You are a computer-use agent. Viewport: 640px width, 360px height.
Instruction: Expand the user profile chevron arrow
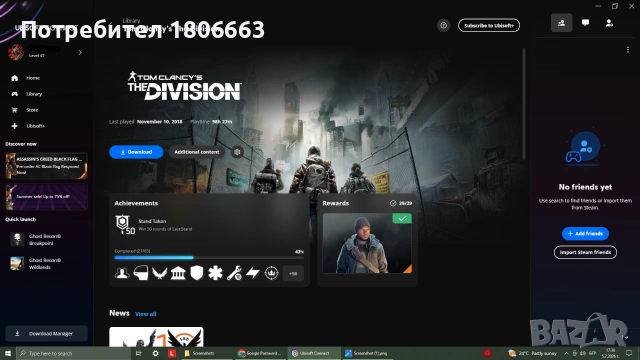(x=80, y=52)
